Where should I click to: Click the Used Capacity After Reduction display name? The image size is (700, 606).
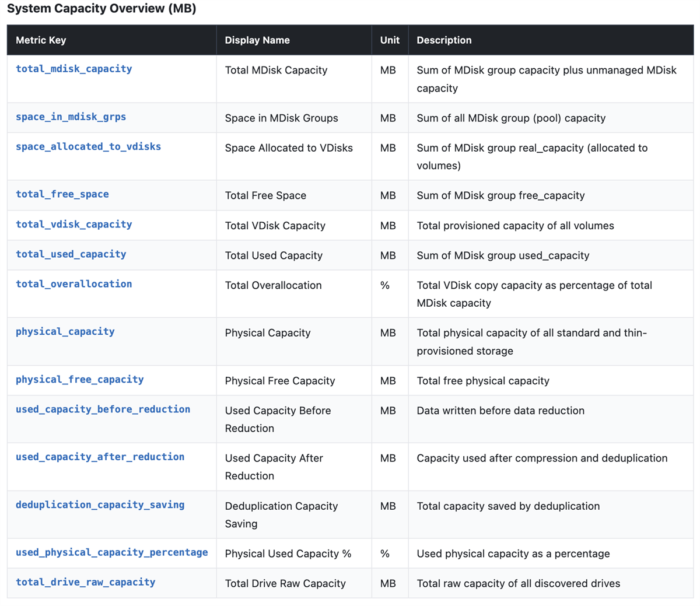coord(274,467)
